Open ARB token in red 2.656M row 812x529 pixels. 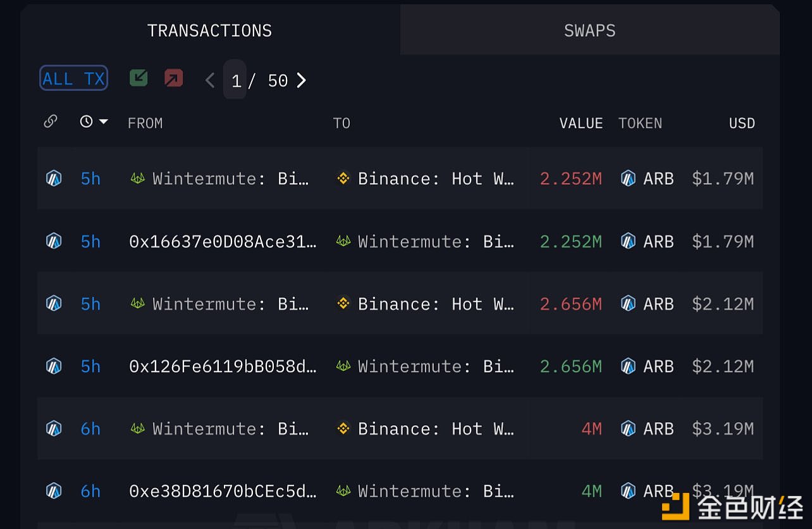click(x=647, y=304)
